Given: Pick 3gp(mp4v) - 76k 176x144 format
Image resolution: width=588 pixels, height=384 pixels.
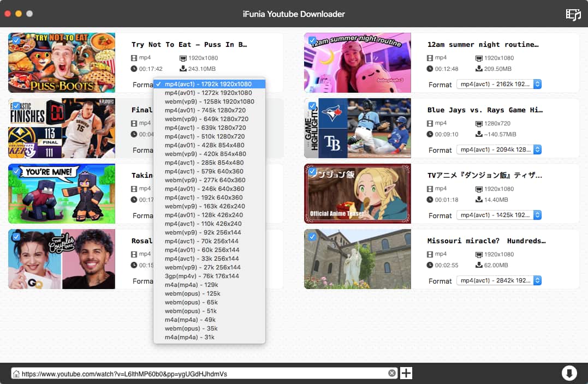Looking at the screenshot, I should click(x=201, y=276).
